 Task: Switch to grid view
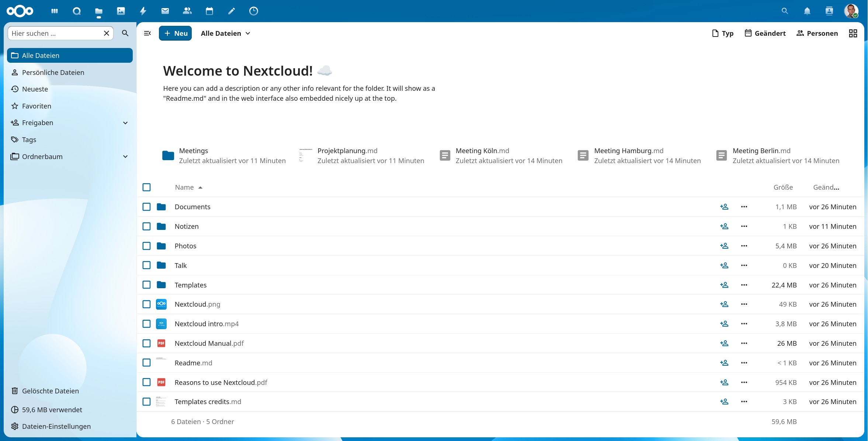click(853, 33)
